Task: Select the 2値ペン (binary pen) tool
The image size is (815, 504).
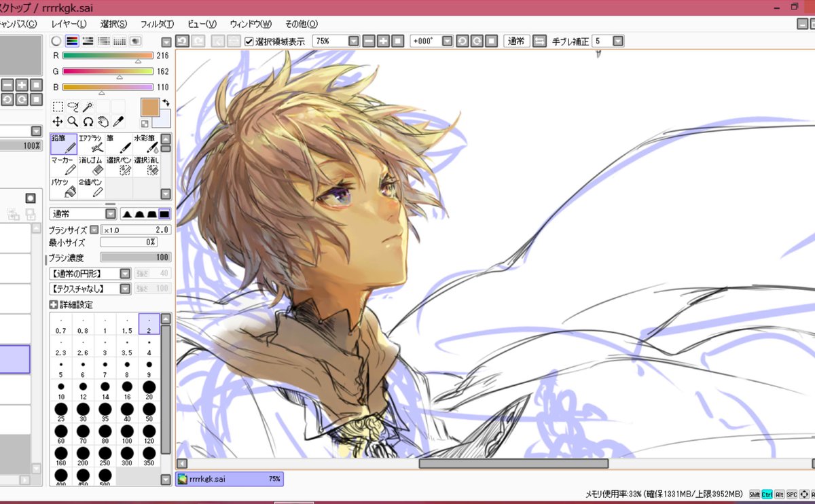Action: [91, 189]
